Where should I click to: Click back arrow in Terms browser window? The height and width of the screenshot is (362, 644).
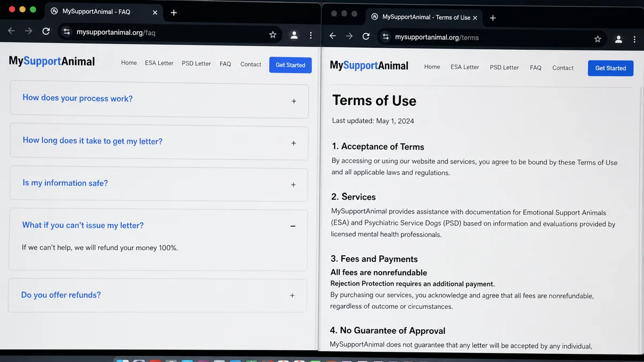333,36
